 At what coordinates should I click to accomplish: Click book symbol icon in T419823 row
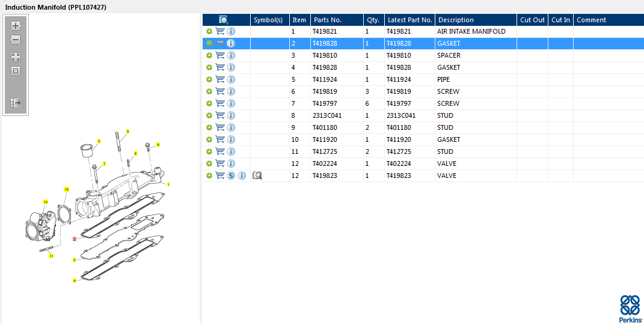coord(257,176)
